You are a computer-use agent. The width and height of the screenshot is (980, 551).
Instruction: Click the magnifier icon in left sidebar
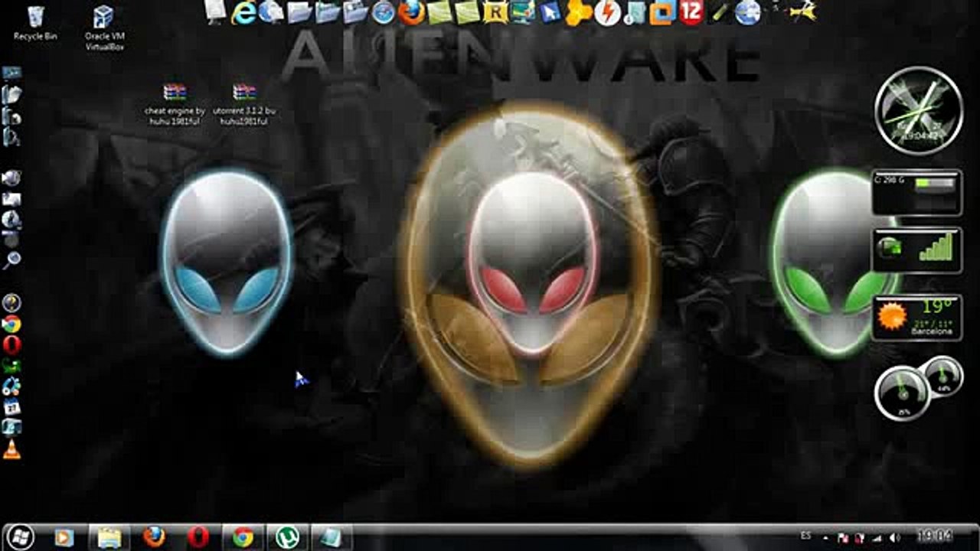click(x=11, y=260)
